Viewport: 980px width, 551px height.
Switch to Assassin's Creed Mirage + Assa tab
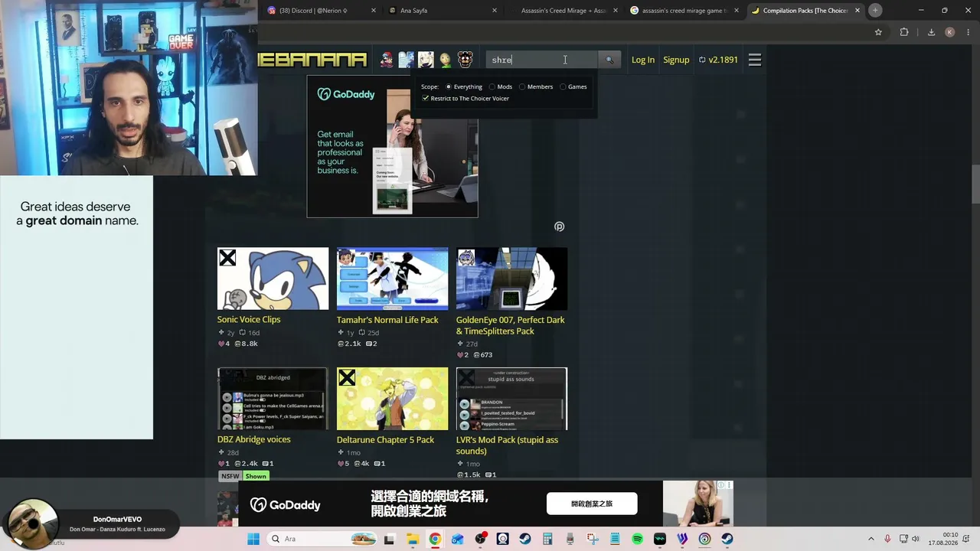point(563,11)
